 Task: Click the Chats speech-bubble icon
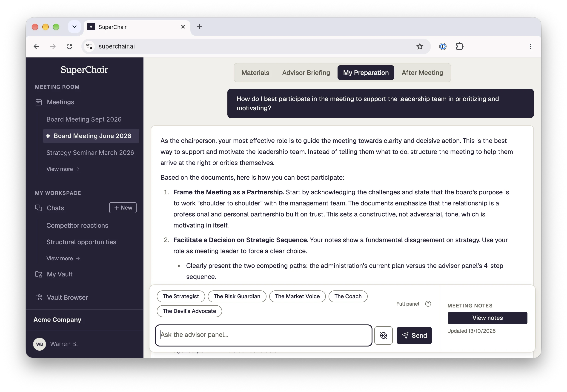39,208
